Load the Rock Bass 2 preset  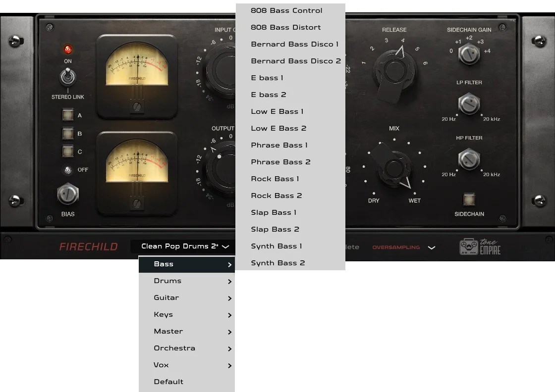point(290,196)
